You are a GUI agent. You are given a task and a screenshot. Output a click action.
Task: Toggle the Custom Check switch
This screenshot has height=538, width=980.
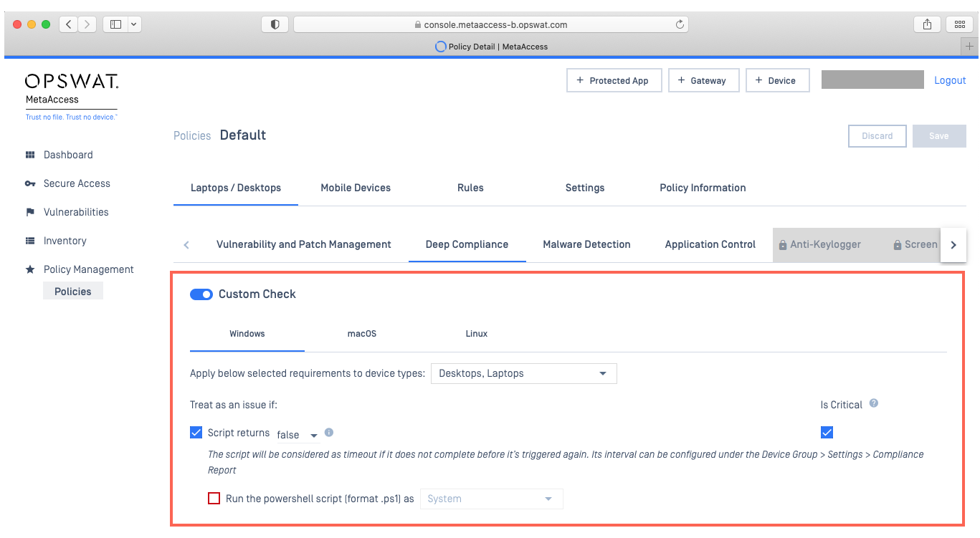201,294
